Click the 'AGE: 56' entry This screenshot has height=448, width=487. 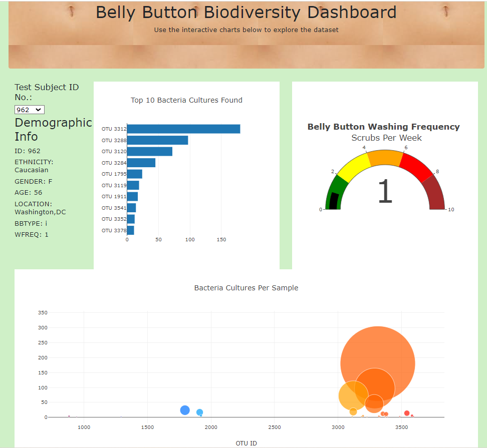click(x=28, y=193)
